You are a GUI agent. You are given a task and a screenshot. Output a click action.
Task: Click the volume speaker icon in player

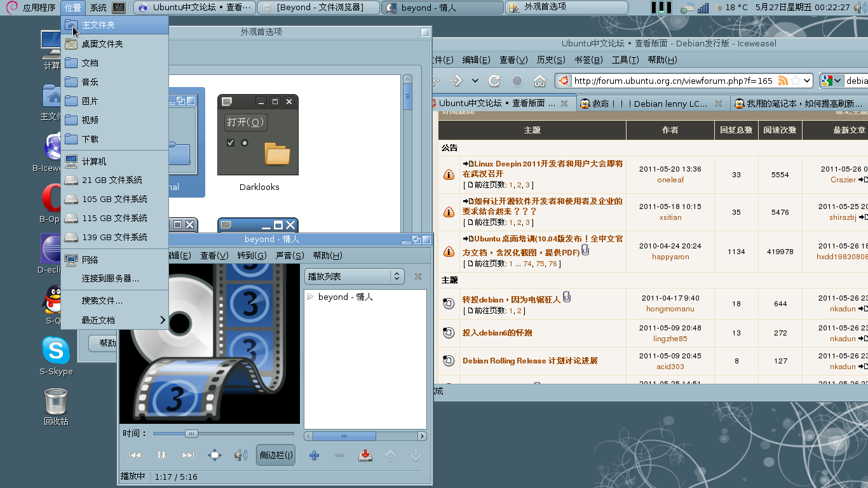[x=241, y=455]
